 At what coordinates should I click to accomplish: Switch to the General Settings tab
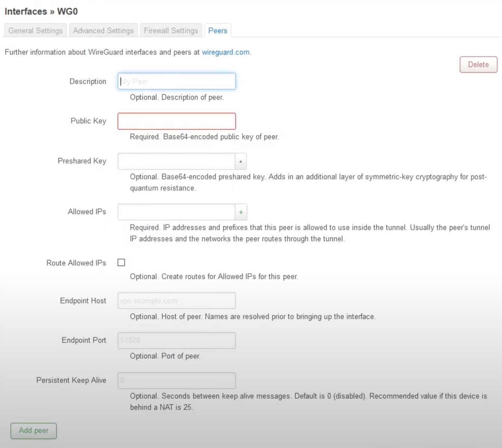(x=35, y=30)
